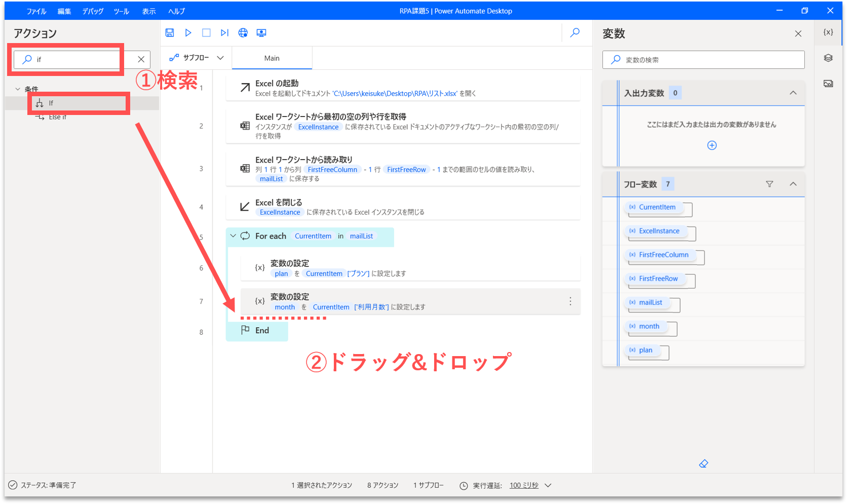Viewport: 847px width, 504px height.
Task: Click the Run next action icon
Action: pos(224,33)
